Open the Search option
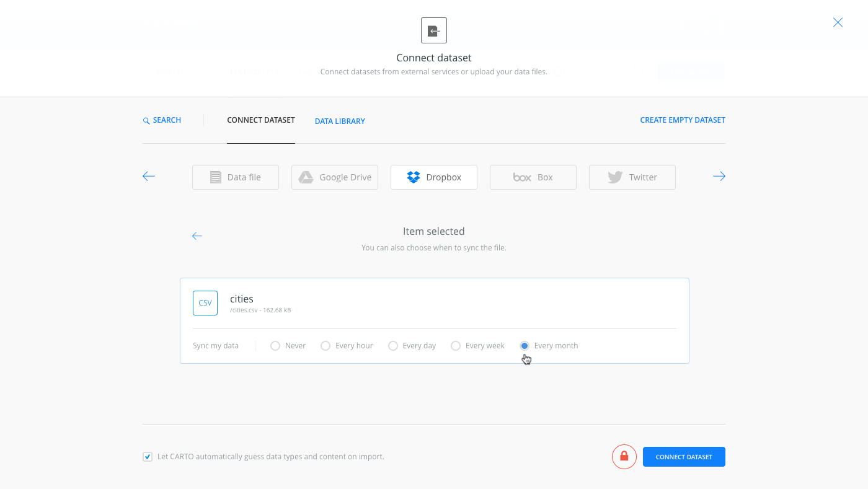The width and height of the screenshot is (868, 489). pos(162,120)
